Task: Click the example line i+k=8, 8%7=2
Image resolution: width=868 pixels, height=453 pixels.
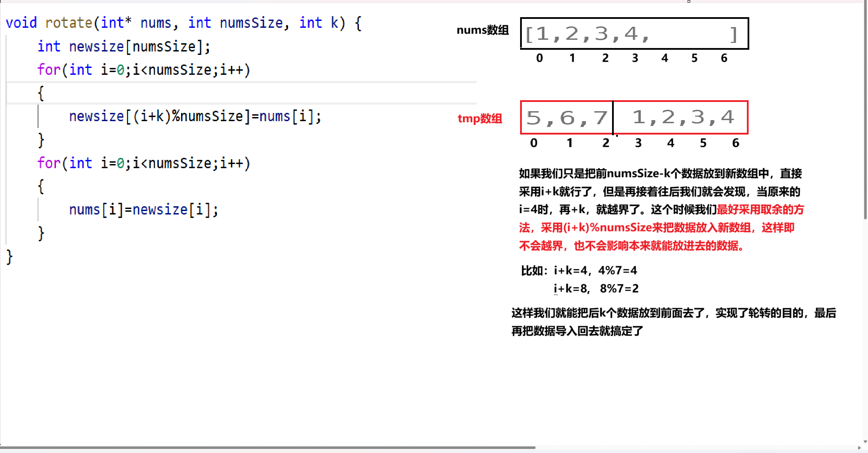Action: 596,289
